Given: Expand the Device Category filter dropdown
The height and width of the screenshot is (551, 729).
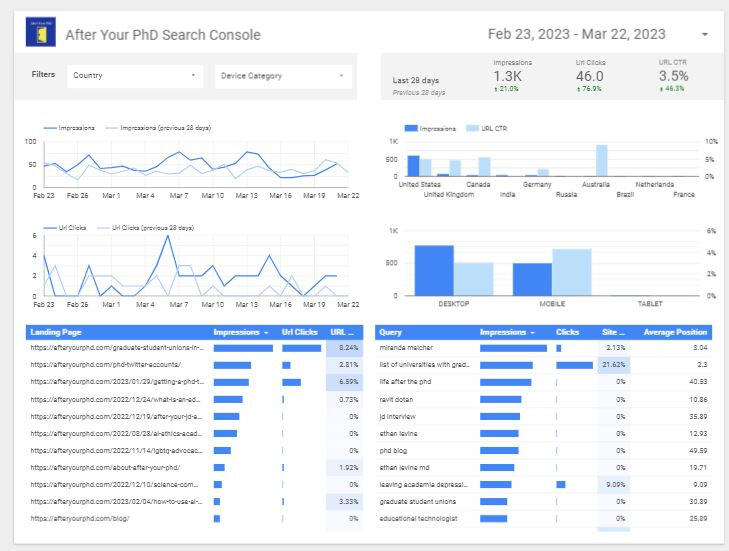Looking at the screenshot, I should [340, 76].
